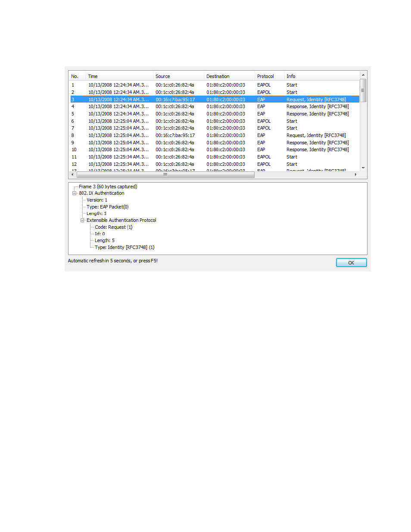This screenshot has height=532, width=411.
Task: Select packet 8 Request Identity row
Action: 215,135
